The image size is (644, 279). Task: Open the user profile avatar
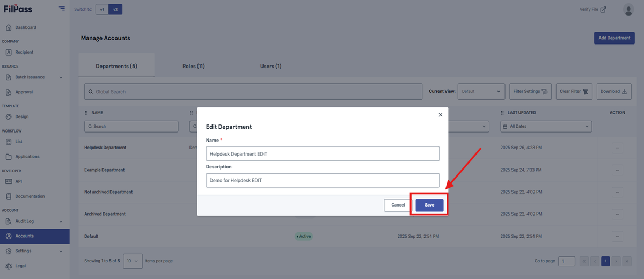(x=628, y=9)
